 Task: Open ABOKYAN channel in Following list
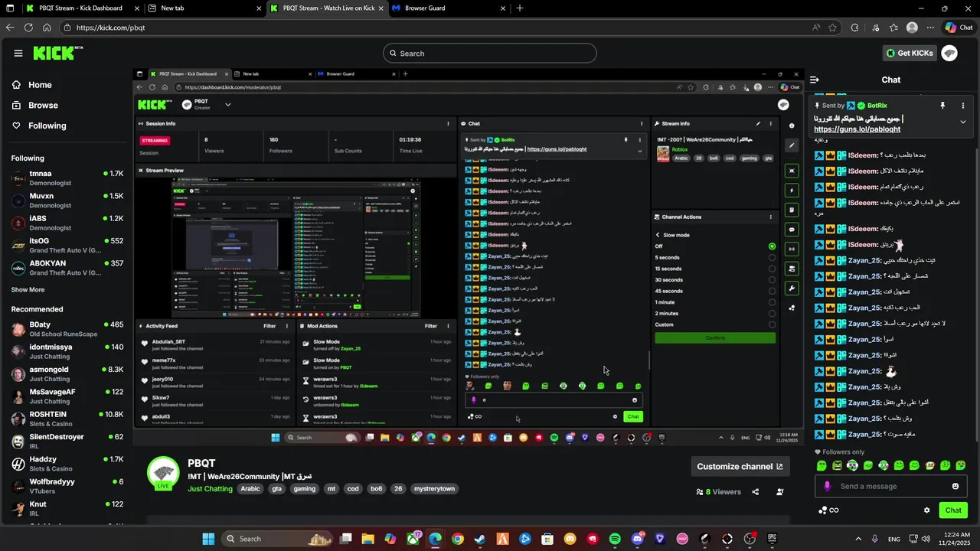coord(67,268)
